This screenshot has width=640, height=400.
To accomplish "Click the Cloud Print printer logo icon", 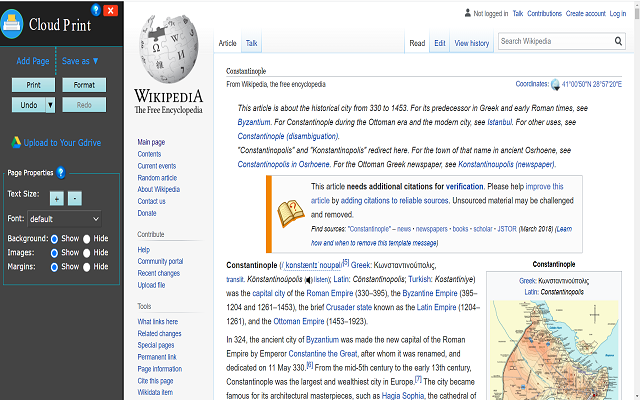I will pyautogui.click(x=11, y=24).
